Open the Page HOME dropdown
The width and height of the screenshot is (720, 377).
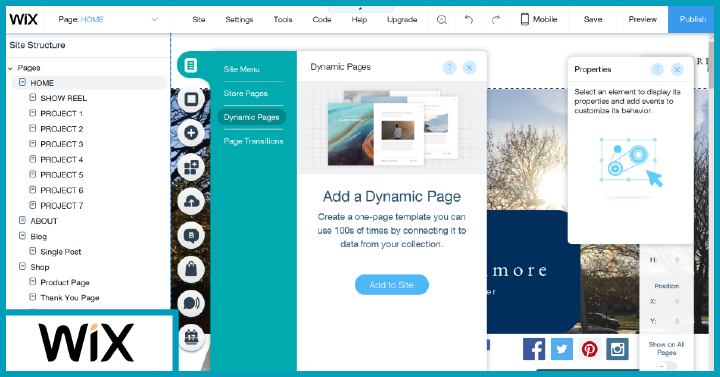108,19
